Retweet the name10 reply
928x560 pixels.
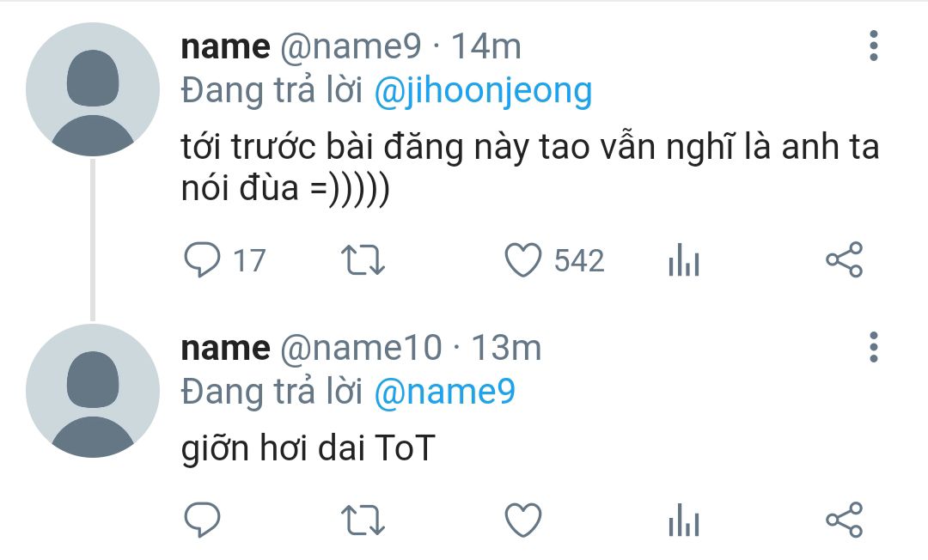(363, 520)
